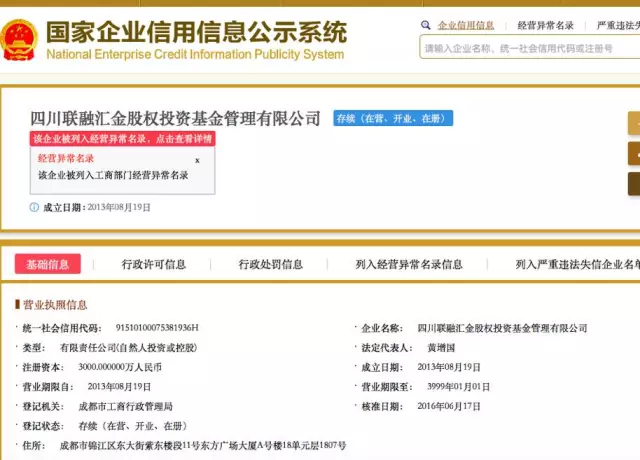
Task: Select the 基础信息 tab
Action: click(48, 264)
